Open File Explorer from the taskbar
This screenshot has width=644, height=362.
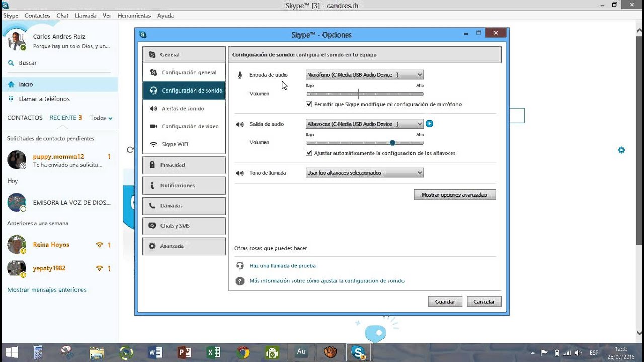(96, 352)
